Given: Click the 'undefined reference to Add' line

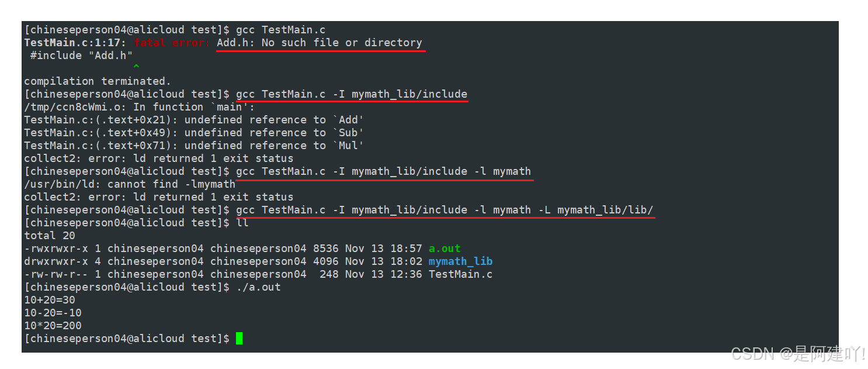Looking at the screenshot, I should pos(194,120).
